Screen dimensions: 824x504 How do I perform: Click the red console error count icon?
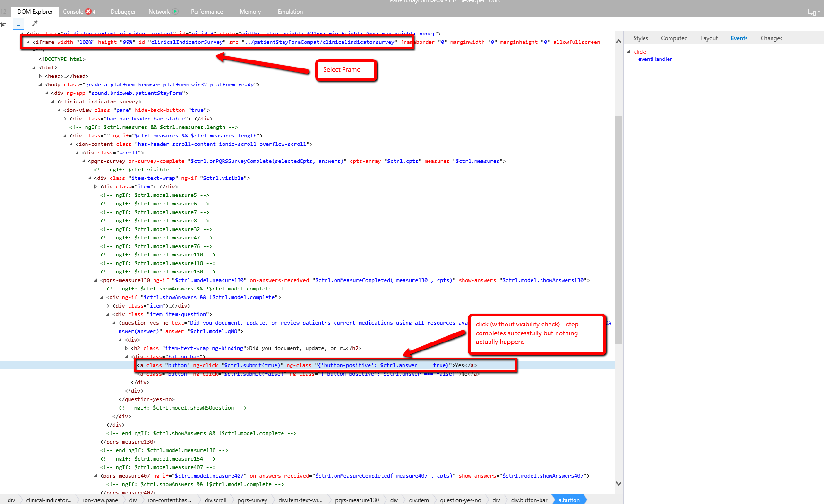coord(88,11)
